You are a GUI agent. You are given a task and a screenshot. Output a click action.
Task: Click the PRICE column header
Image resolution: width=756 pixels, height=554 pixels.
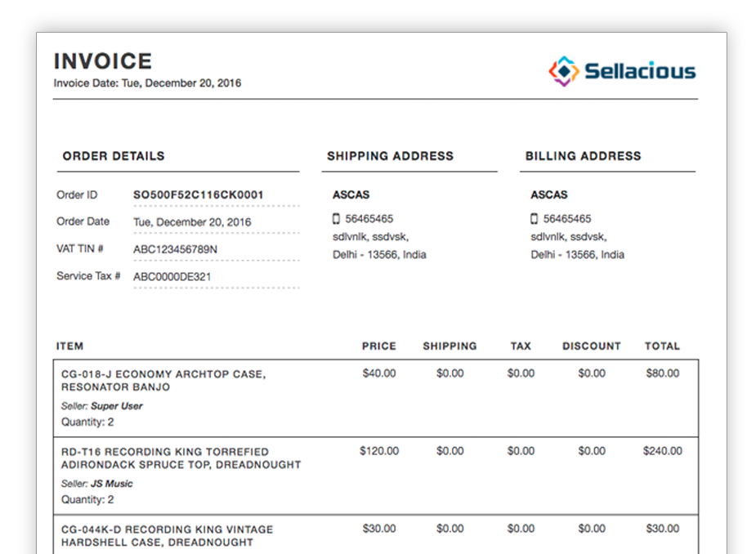point(378,346)
